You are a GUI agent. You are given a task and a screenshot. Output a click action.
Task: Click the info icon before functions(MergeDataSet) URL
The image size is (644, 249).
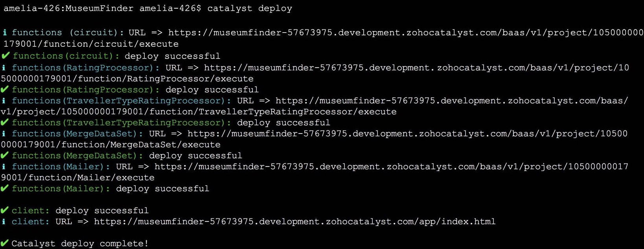4,134
